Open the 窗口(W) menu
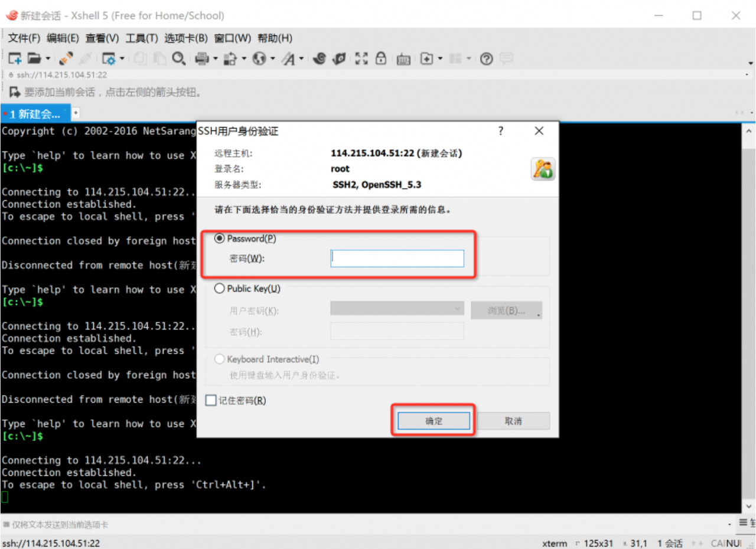756x549 pixels. point(233,38)
